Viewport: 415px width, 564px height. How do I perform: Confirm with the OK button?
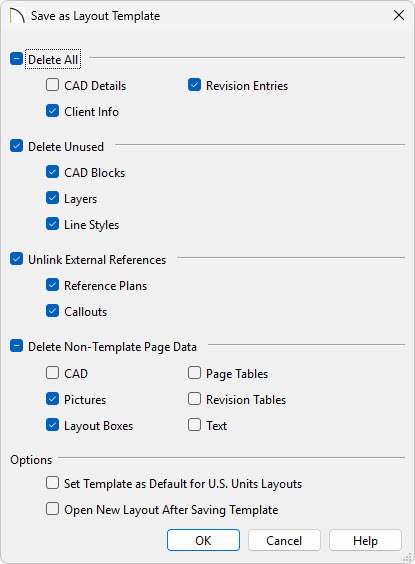(x=203, y=540)
